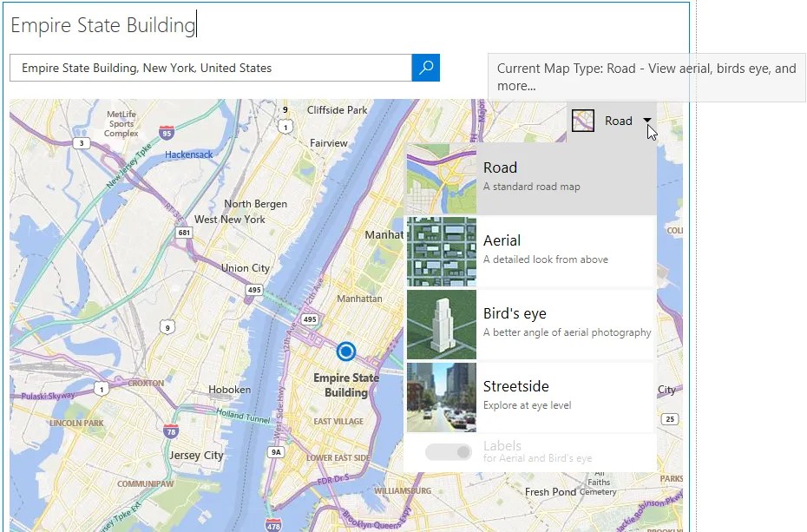
Task: Click the Bird's eye building thumbnail
Action: 442,325
